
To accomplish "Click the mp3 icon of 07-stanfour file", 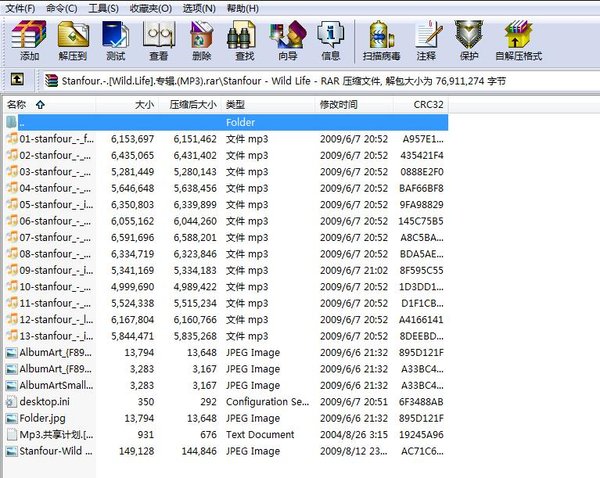I will tap(12, 237).
